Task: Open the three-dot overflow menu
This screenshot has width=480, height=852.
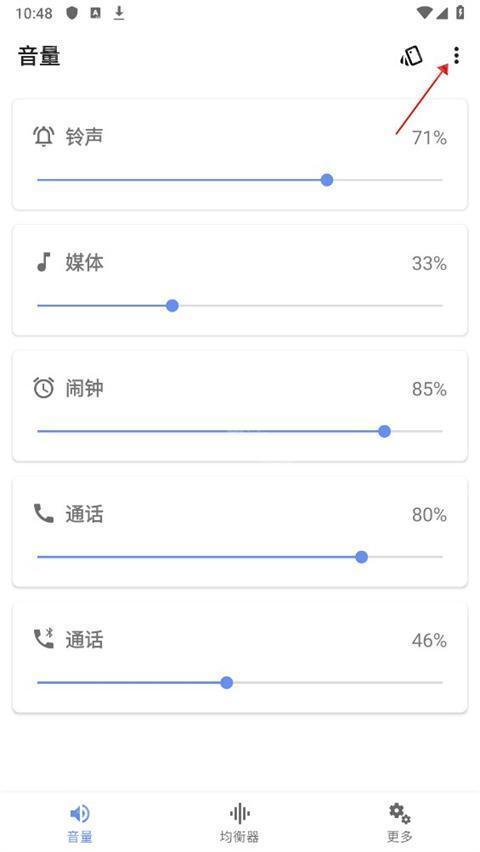Action: [457, 55]
